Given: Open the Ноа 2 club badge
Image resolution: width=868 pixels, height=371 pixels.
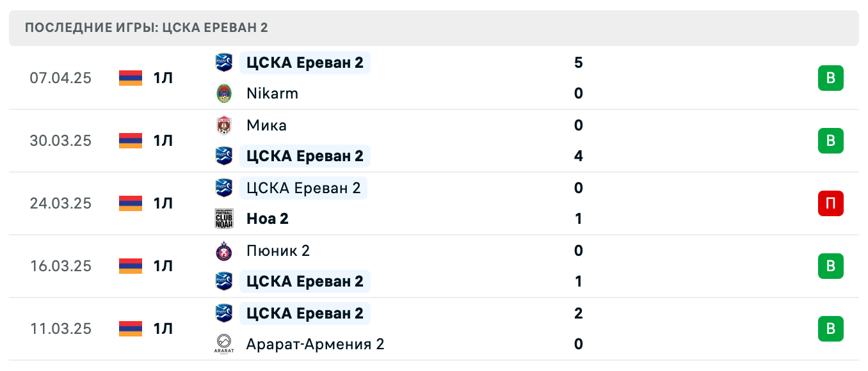Looking at the screenshot, I should [x=225, y=218].
